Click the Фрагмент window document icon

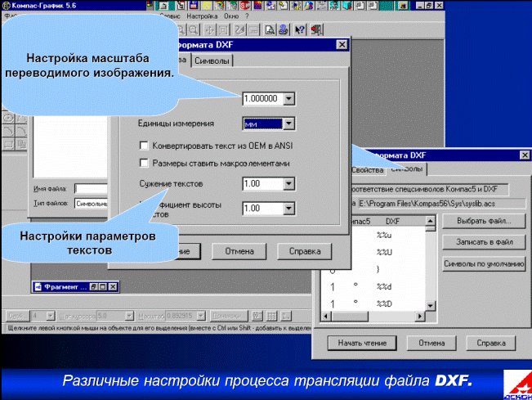coord(38,287)
